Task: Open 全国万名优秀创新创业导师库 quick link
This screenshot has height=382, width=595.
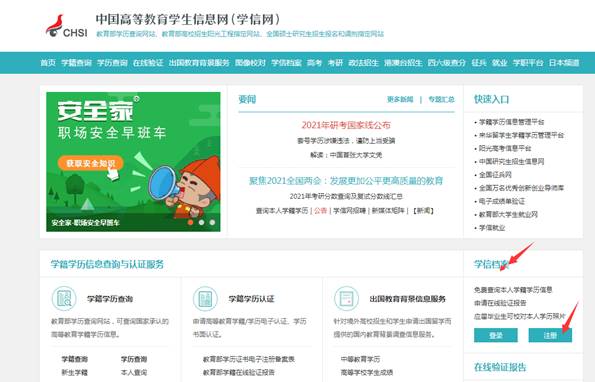Action: [x=521, y=188]
